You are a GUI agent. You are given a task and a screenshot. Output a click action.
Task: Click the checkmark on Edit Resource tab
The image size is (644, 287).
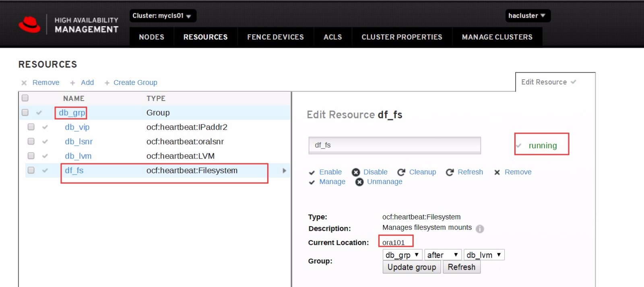tap(574, 82)
